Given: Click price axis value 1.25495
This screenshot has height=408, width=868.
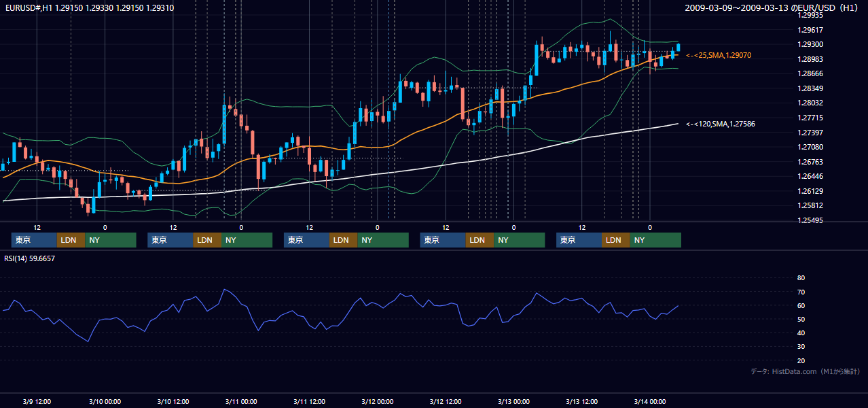Looking at the screenshot, I should click(810, 220).
